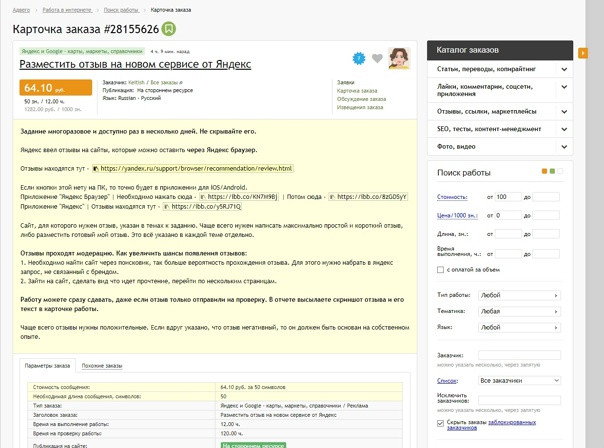
Task: Open the ibb.co/8zGDSyY link
Action: [x=372, y=197]
